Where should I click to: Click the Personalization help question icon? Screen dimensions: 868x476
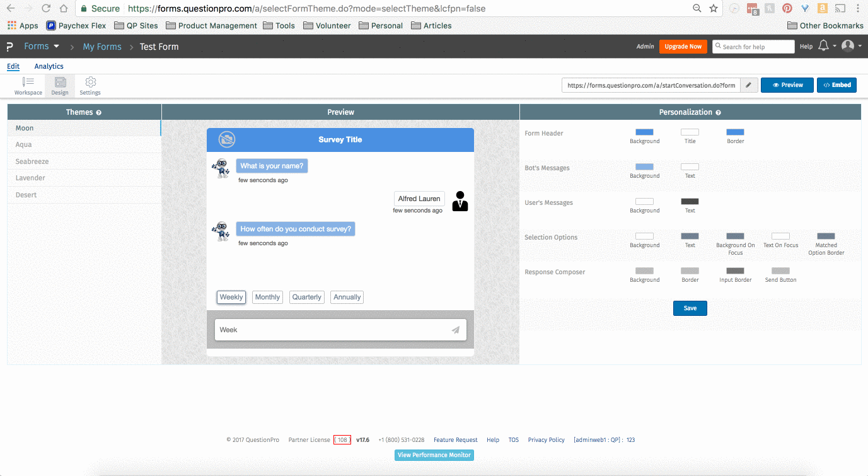(719, 112)
